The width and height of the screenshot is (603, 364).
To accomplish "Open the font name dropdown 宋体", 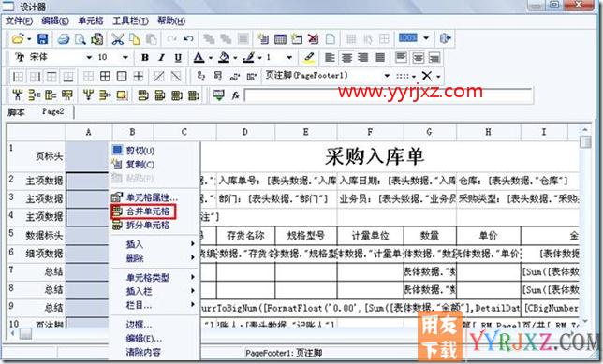I will coord(89,58).
